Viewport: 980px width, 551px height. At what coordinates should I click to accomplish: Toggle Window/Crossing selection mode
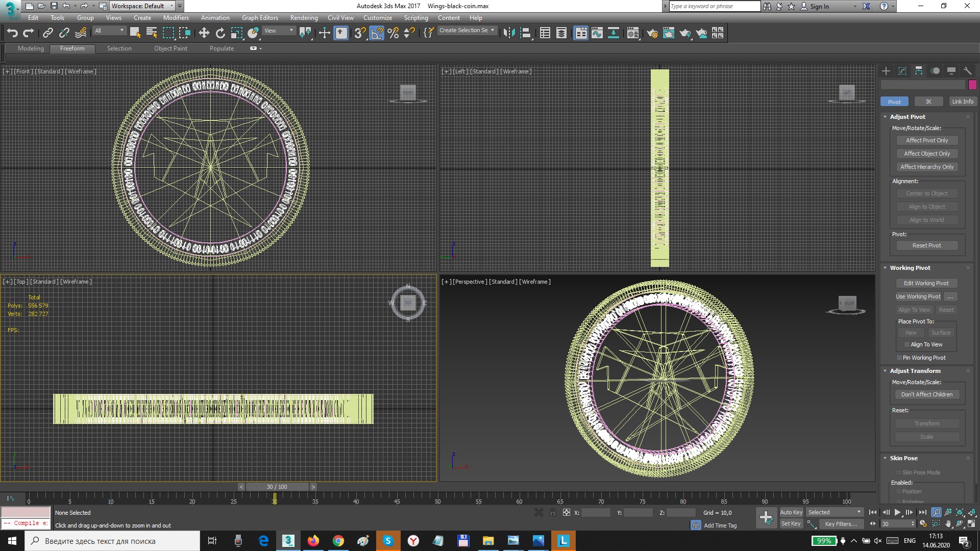[184, 33]
